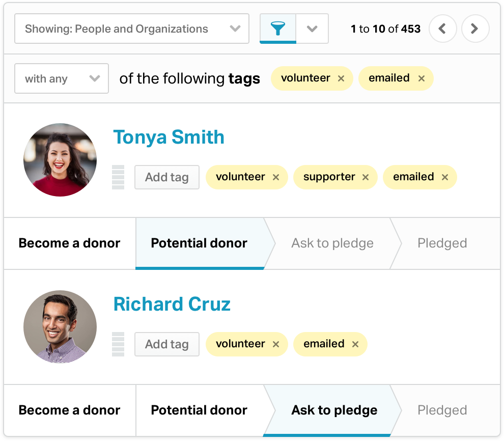Click the drag handle beside Tonya's tags

click(118, 177)
